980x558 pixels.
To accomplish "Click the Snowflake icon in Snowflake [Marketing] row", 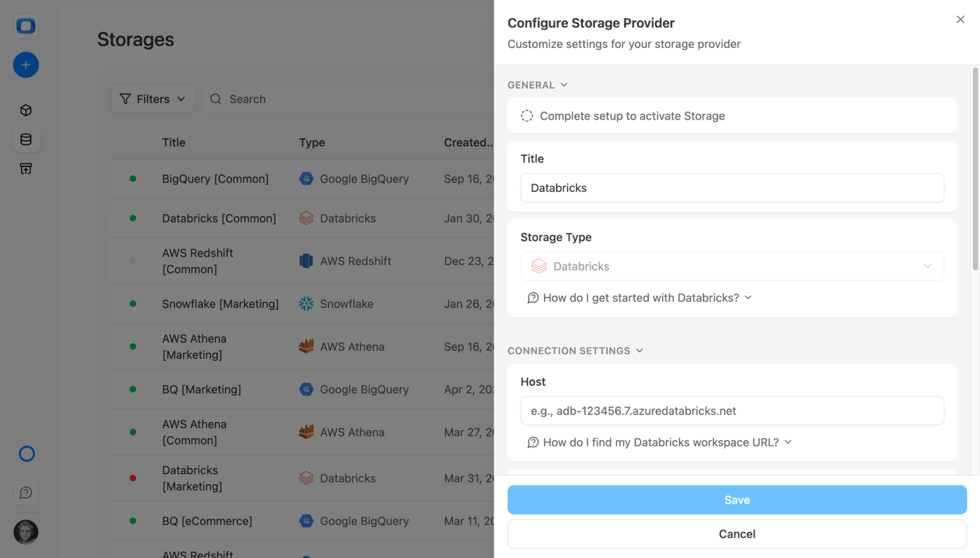I will pos(306,304).
